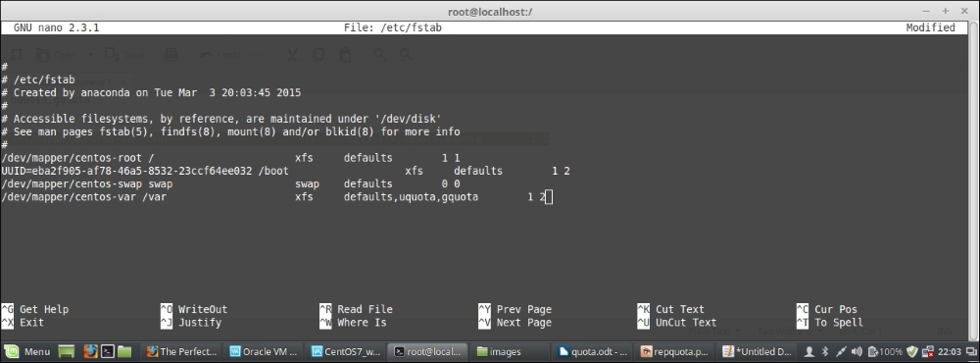Switch to quota.odt document window
This screenshot has width=980, height=363.
[593, 352]
